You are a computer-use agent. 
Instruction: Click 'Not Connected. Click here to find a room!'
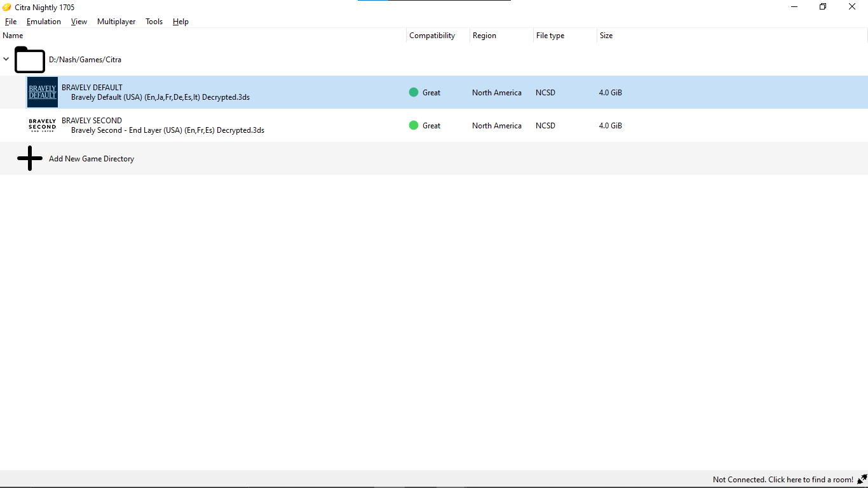pyautogui.click(x=782, y=480)
